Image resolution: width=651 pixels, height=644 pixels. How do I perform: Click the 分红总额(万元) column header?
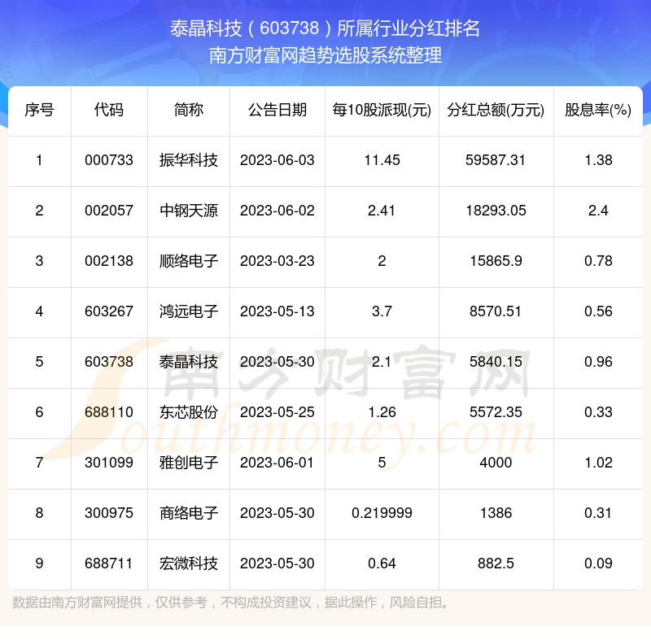[x=496, y=110]
